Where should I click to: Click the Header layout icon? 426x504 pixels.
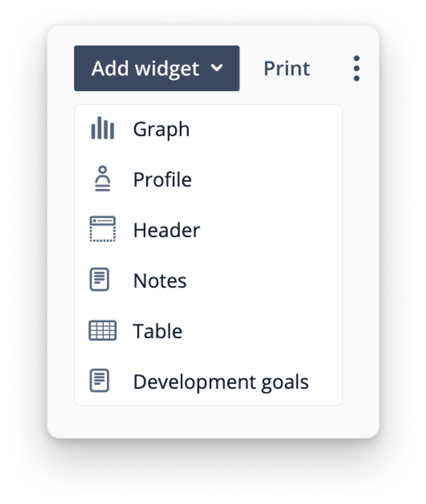(x=103, y=229)
